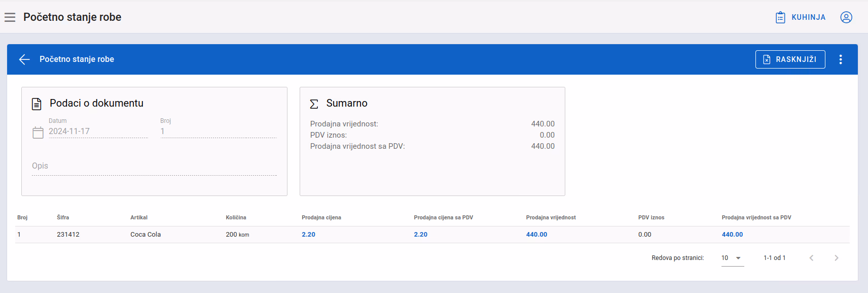
Task: Click the Artikal column header
Action: [x=139, y=217]
